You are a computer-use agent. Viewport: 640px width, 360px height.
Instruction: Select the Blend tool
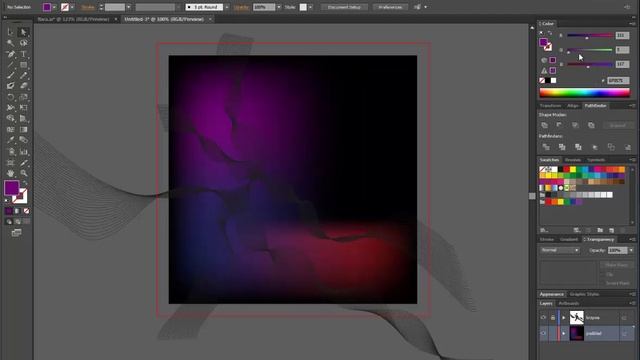pyautogui.click(x=23, y=140)
